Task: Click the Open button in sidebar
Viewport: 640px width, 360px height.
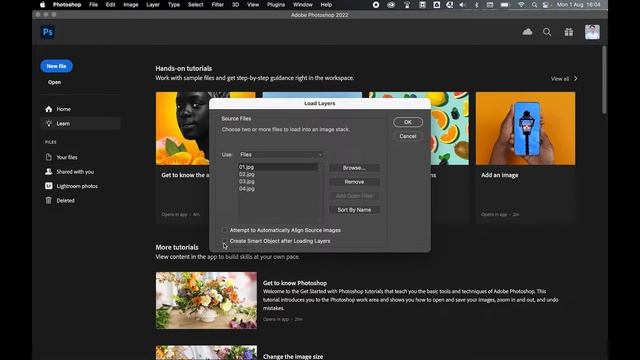Action: tap(54, 82)
